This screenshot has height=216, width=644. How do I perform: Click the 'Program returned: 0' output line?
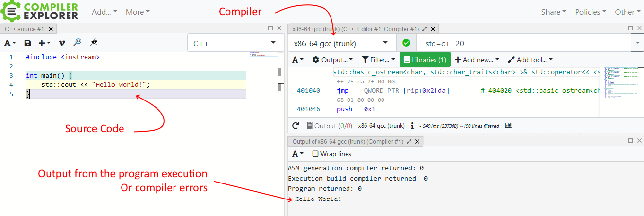tap(325, 188)
